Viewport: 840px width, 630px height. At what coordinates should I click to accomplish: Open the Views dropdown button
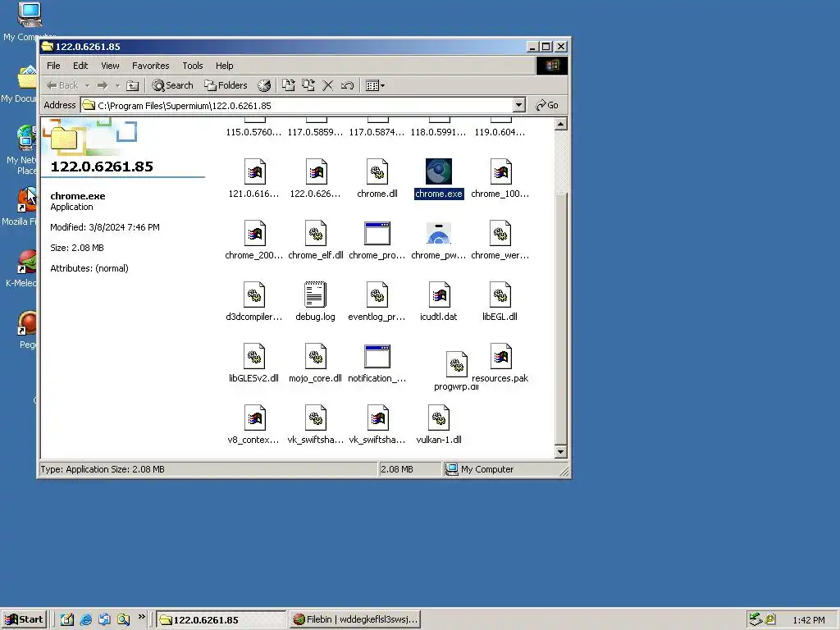pos(374,85)
